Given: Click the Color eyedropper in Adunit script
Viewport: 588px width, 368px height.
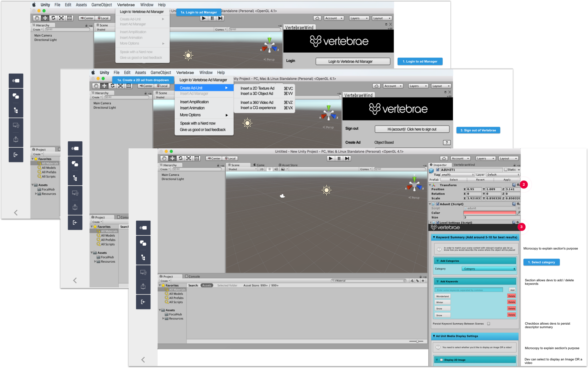Looking at the screenshot, I should (518, 213).
